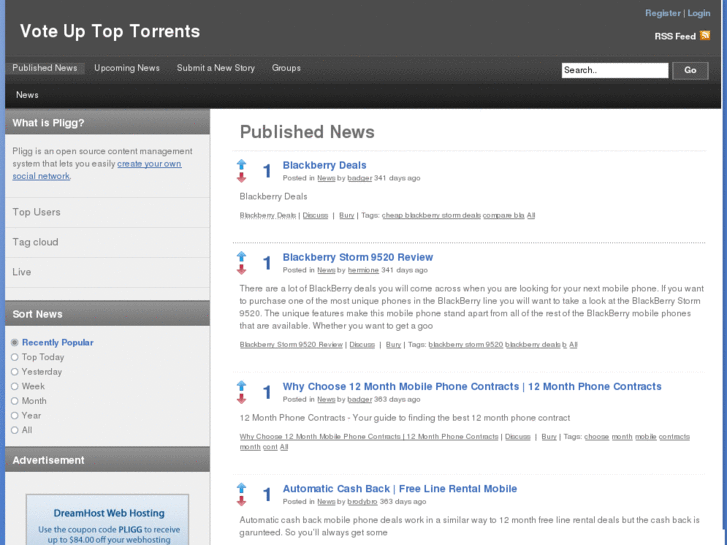The width and height of the screenshot is (727, 545).
Task: Sort news by Week
Action: pyautogui.click(x=15, y=386)
